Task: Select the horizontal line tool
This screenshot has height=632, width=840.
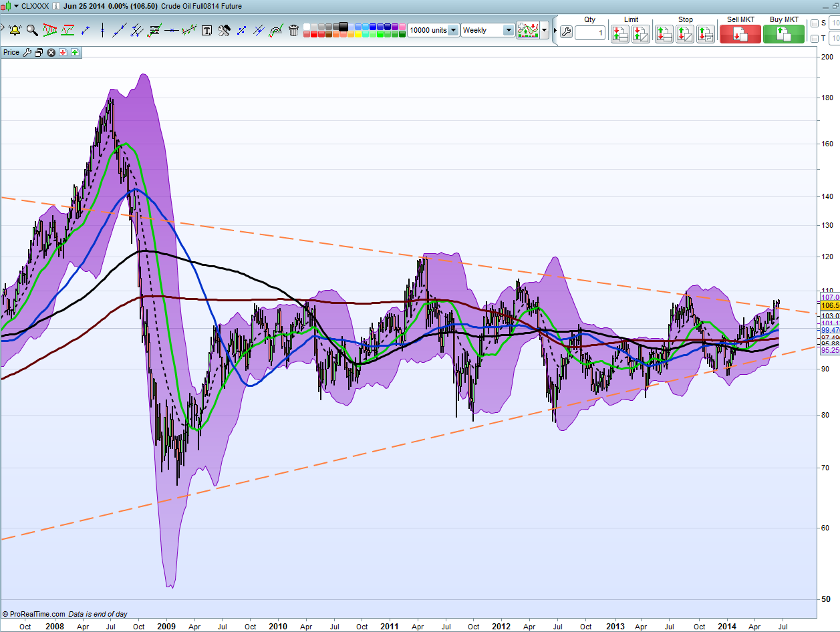Action: tap(171, 30)
